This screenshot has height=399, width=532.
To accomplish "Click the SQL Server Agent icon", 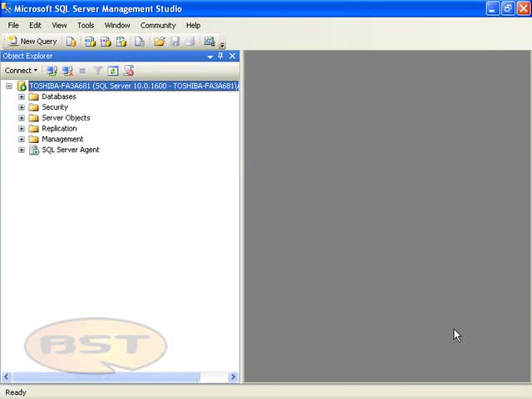I will (34, 150).
